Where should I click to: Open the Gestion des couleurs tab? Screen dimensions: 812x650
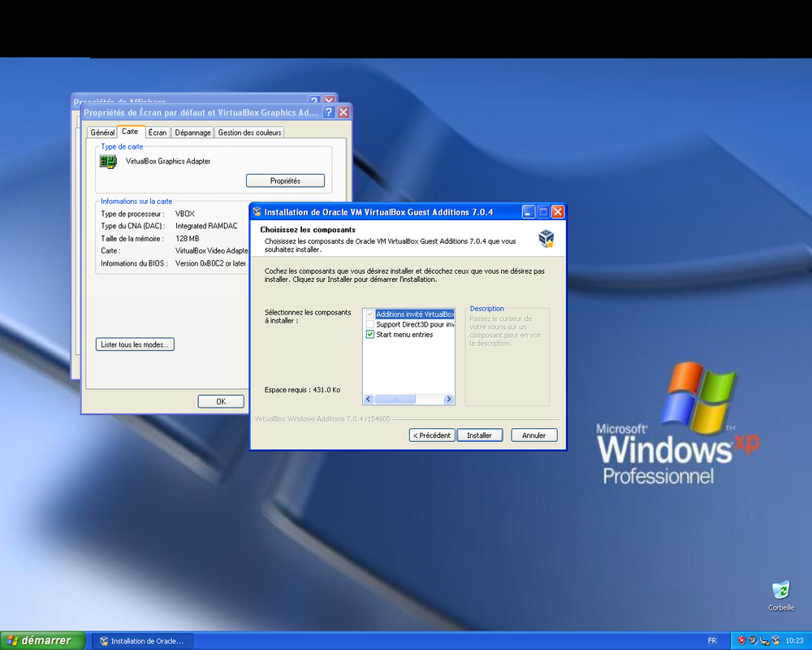[249, 132]
